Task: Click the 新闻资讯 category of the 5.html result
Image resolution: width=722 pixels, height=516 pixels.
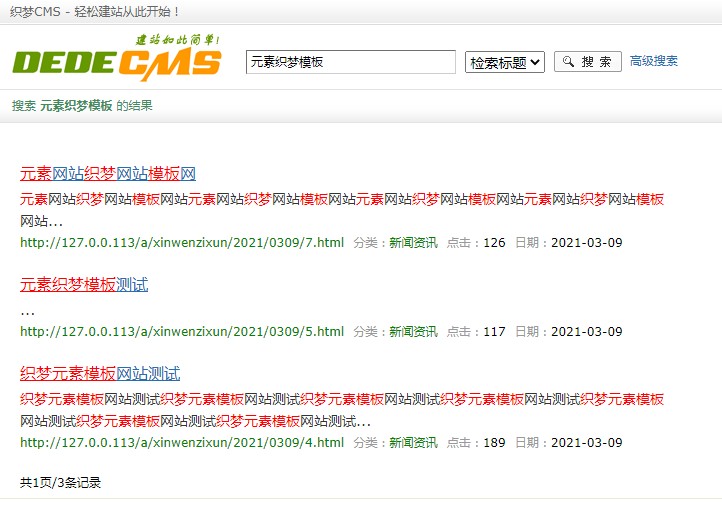Action: [413, 331]
